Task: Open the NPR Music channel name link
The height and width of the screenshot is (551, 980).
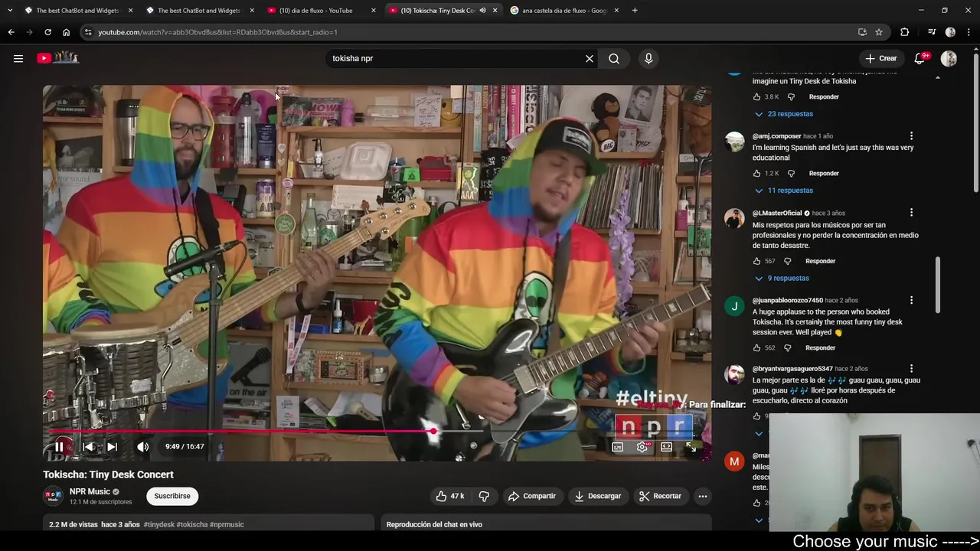Action: pyautogui.click(x=90, y=491)
